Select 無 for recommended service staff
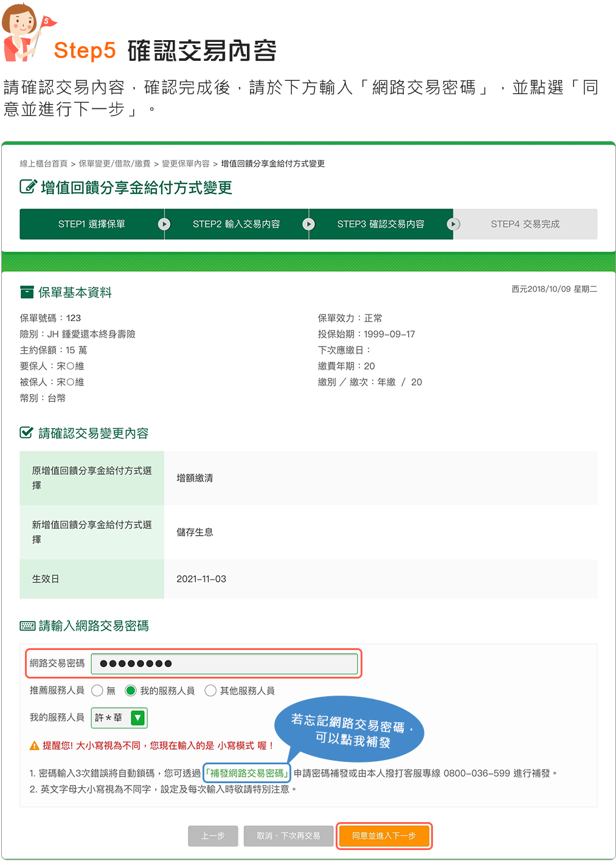Image resolution: width=616 pixels, height=861 pixels. click(x=97, y=691)
